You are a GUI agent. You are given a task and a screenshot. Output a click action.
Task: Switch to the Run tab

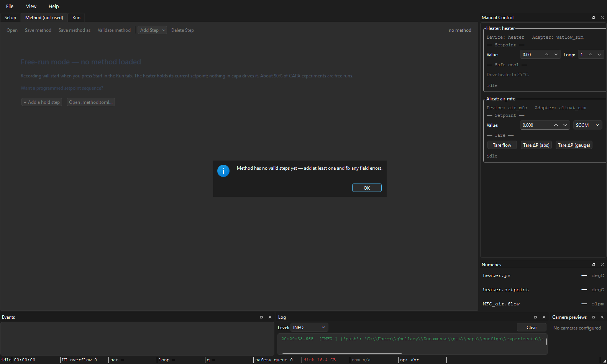click(x=76, y=18)
